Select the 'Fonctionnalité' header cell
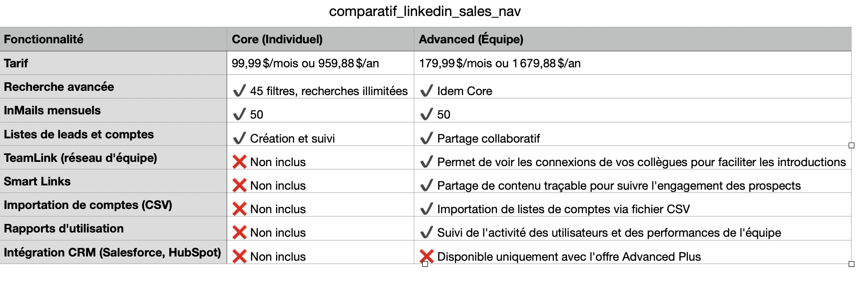 113,39
